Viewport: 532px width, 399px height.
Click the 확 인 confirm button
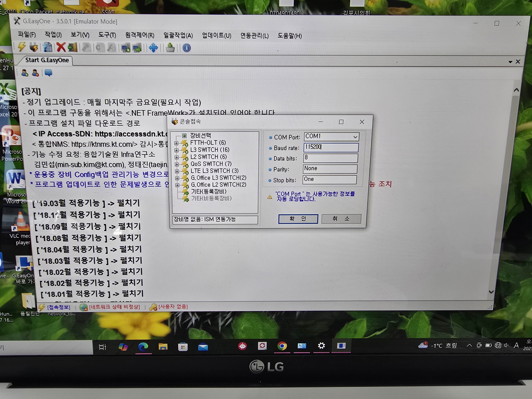(298, 219)
